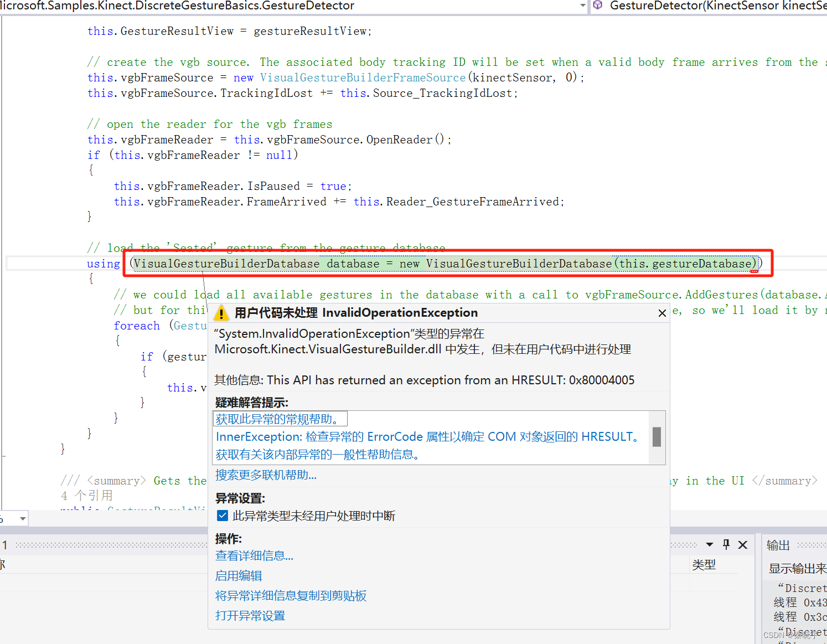Uncheck the break-when-unhandled exception checkbox
Image resolution: width=827 pixels, height=644 pixels.
pyautogui.click(x=223, y=516)
